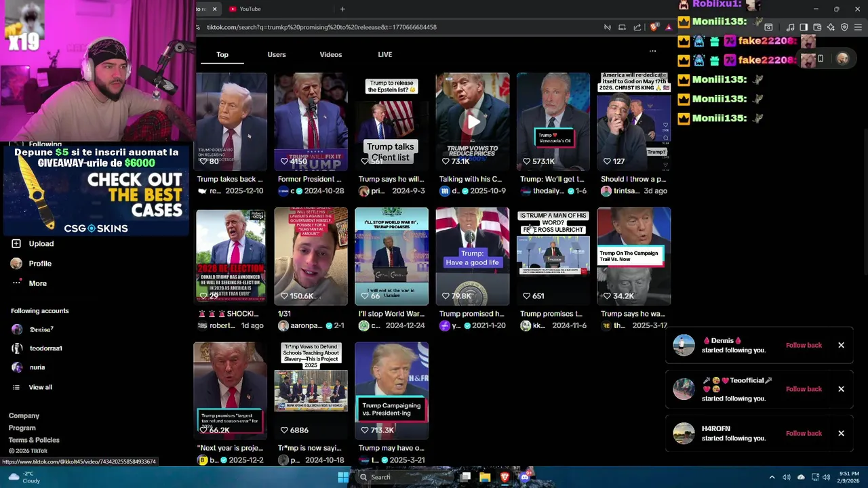Viewport: 868px width, 488px height.
Task: Open Should I throw a p... video
Action: tap(634, 121)
